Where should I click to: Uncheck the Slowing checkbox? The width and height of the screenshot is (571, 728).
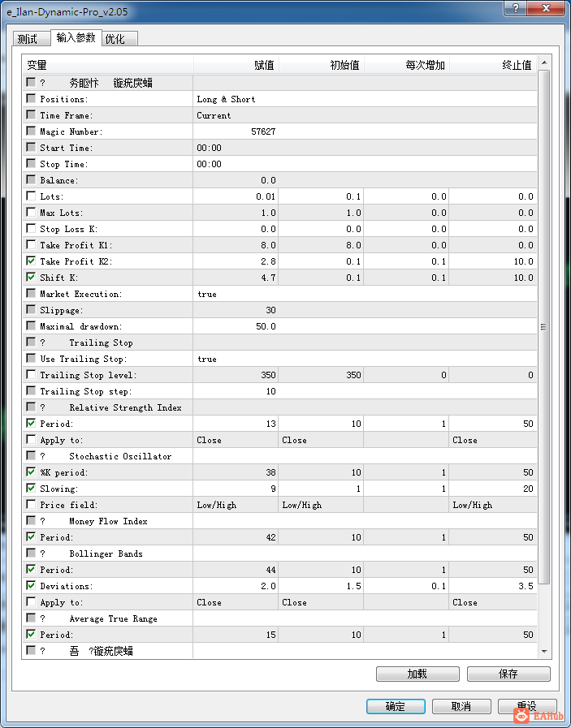[x=31, y=488]
